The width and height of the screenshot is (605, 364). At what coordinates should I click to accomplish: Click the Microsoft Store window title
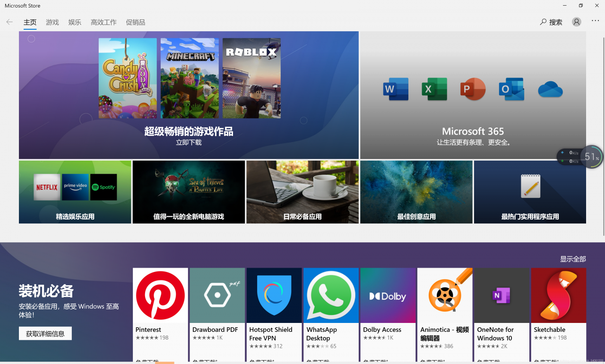click(22, 6)
